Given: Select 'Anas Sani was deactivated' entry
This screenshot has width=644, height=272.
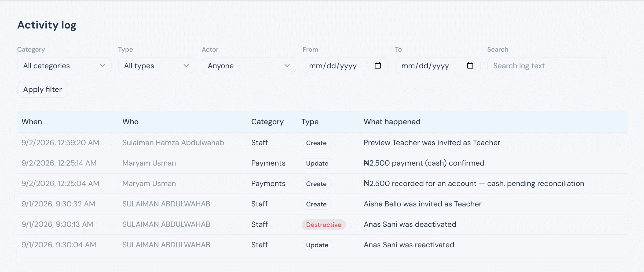Looking at the screenshot, I should coord(410,224).
